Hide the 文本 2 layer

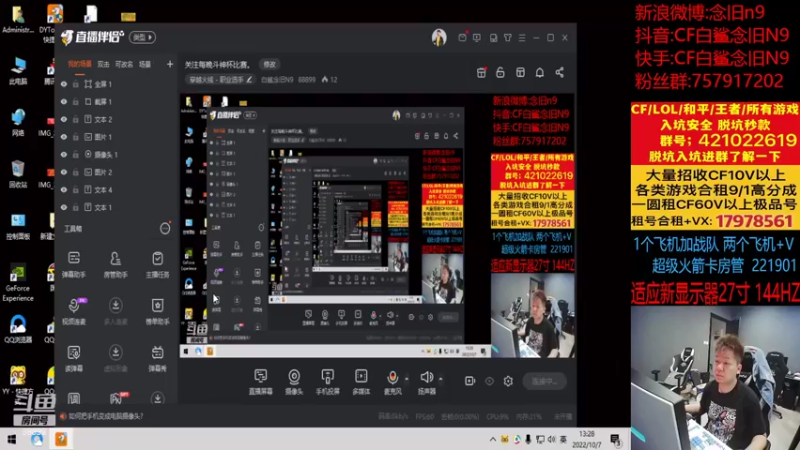[64, 119]
